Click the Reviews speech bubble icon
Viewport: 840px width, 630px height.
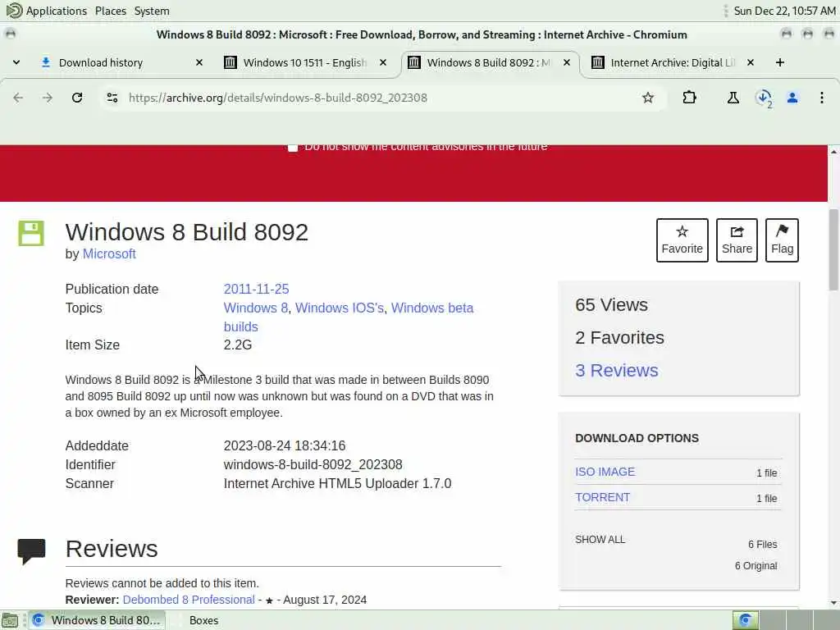[x=32, y=551]
